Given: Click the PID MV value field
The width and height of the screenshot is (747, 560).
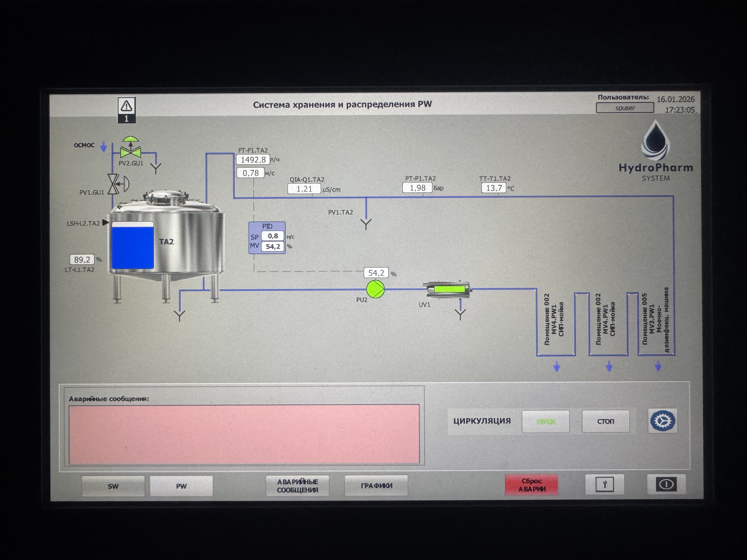Looking at the screenshot, I should coord(273,246).
